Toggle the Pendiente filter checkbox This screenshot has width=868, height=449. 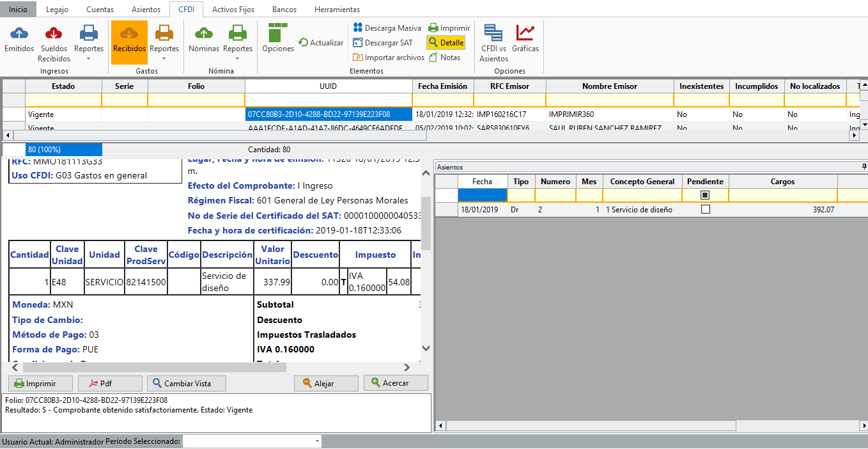[705, 195]
